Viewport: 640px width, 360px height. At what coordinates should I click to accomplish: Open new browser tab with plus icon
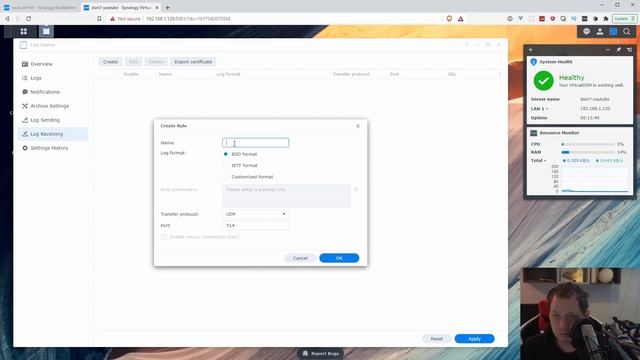(x=167, y=7)
